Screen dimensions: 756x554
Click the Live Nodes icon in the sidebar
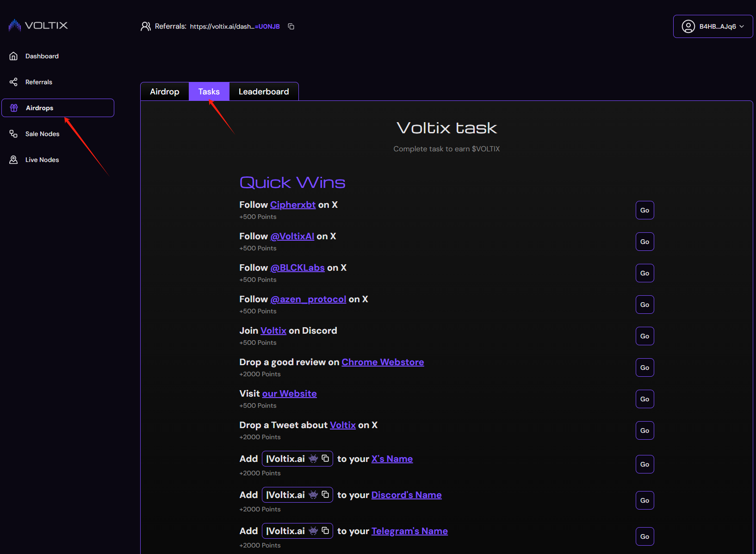(x=13, y=160)
